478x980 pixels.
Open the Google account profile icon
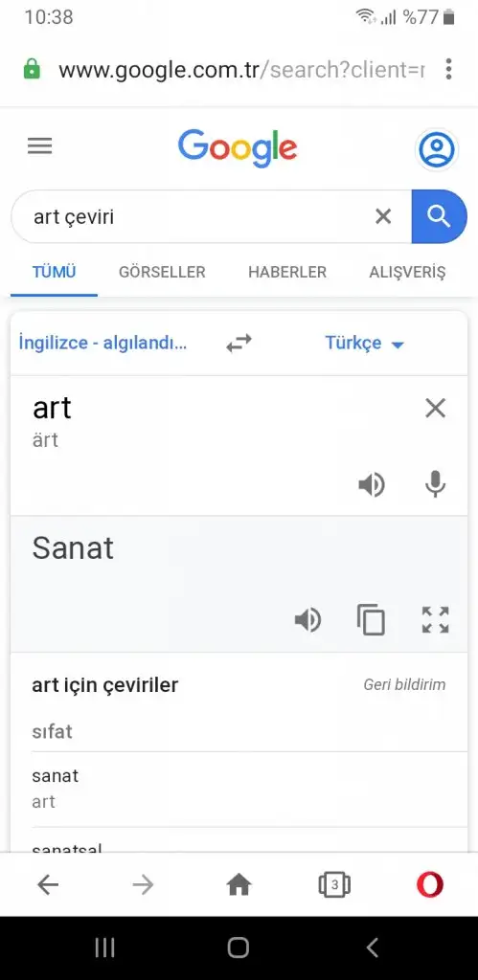(436, 149)
